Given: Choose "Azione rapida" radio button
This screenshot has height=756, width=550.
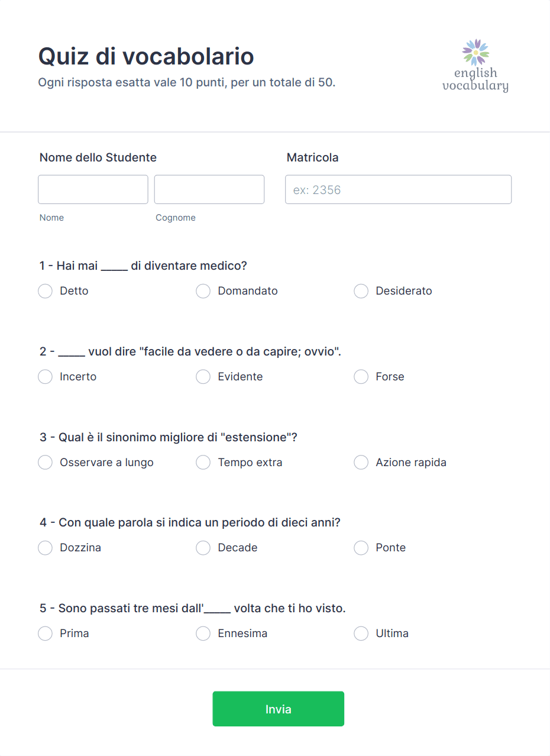Looking at the screenshot, I should [361, 463].
